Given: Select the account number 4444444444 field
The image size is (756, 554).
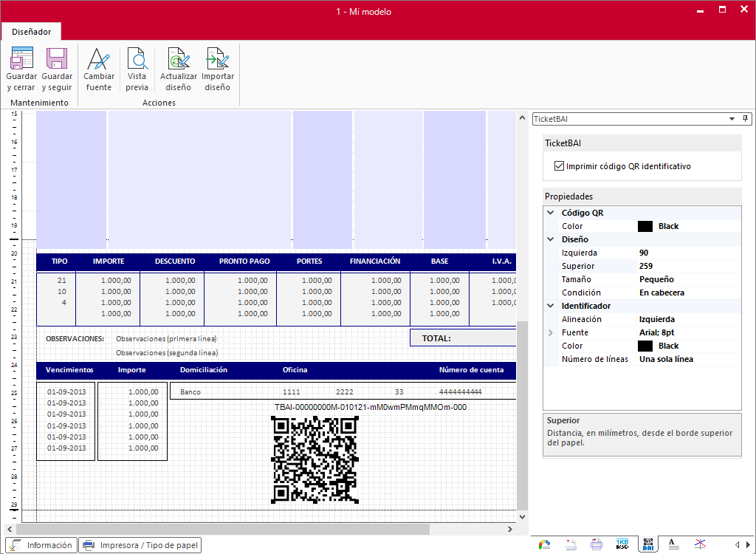Looking at the screenshot, I should pyautogui.click(x=461, y=391).
